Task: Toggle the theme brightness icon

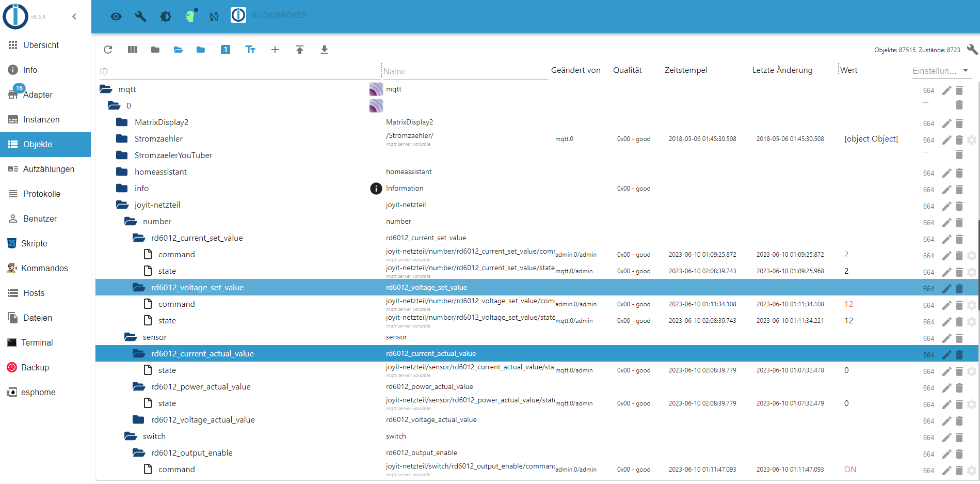Action: coord(166,16)
